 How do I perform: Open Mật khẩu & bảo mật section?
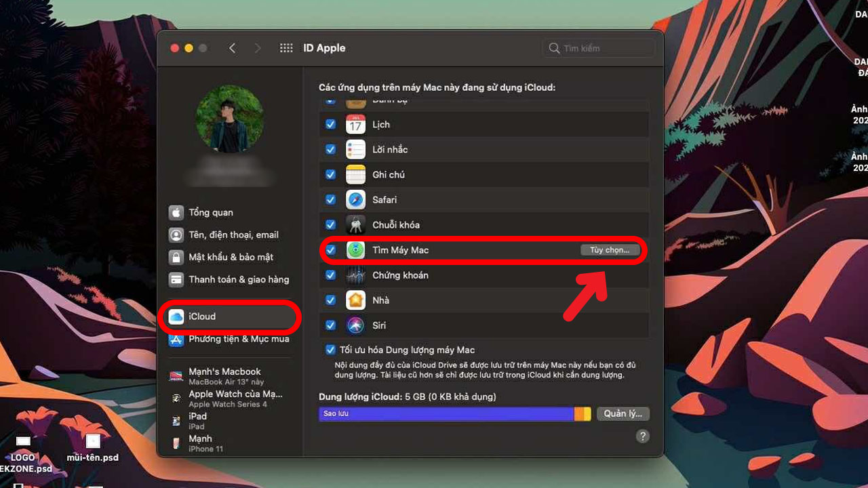(x=231, y=258)
